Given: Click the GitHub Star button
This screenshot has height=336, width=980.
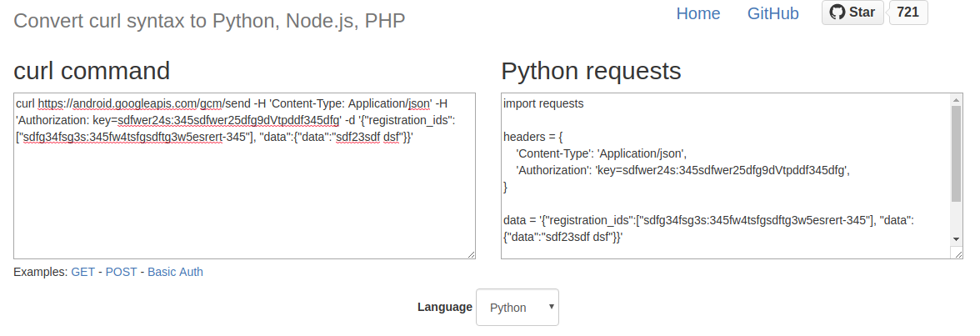Looking at the screenshot, I should click(852, 13).
